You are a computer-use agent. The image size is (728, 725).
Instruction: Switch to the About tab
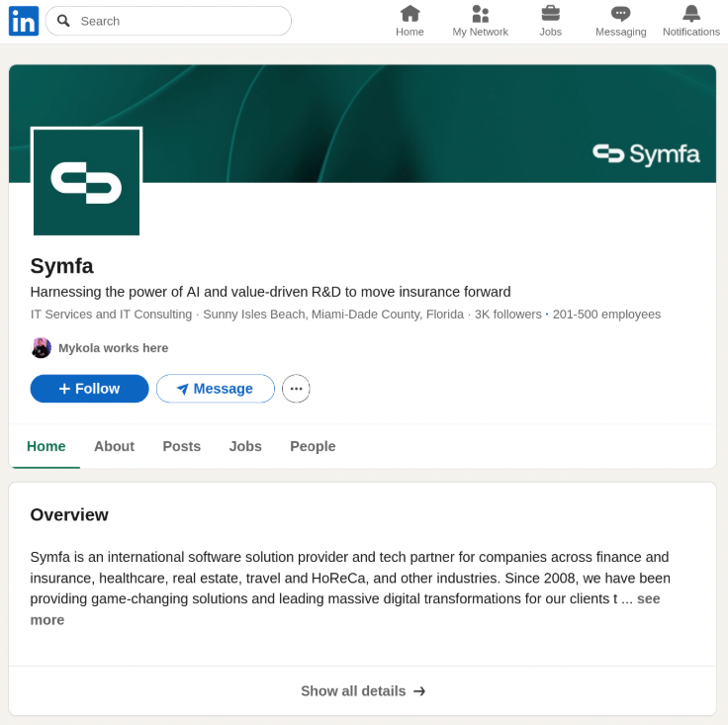pos(114,446)
